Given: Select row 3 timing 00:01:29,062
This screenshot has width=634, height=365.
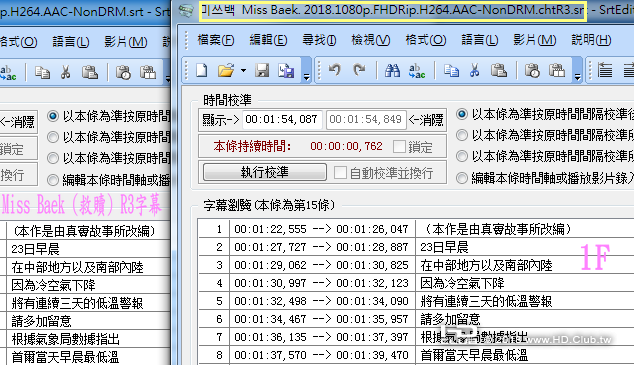Looking at the screenshot, I should [270, 265].
